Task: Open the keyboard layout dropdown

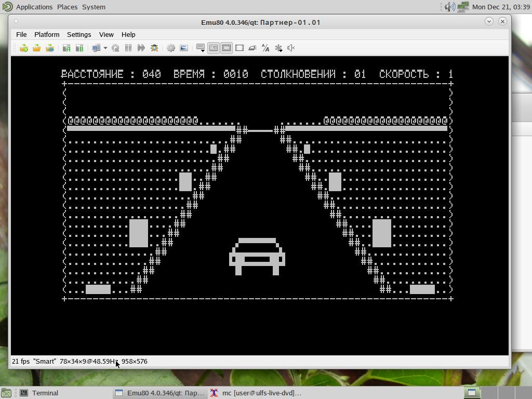Action: click(x=201, y=48)
